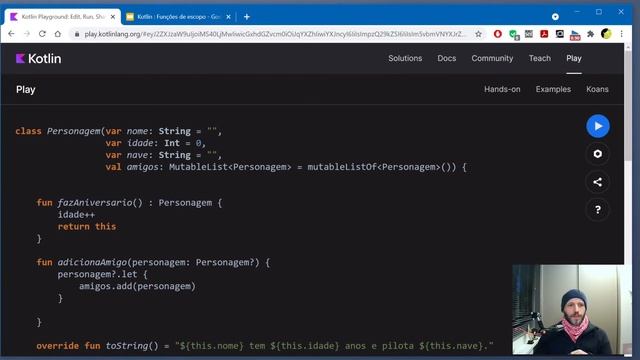Close the Kotlin Playground tab

[113, 17]
